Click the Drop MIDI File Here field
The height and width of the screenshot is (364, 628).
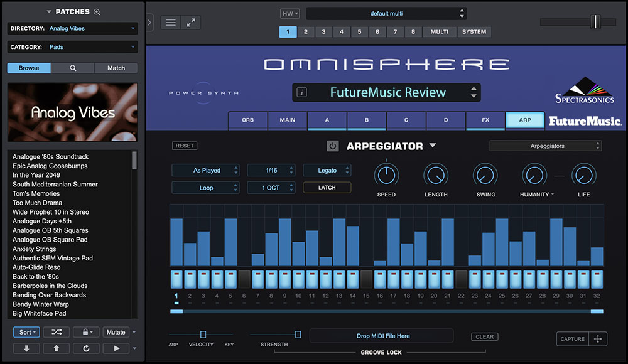(381, 336)
